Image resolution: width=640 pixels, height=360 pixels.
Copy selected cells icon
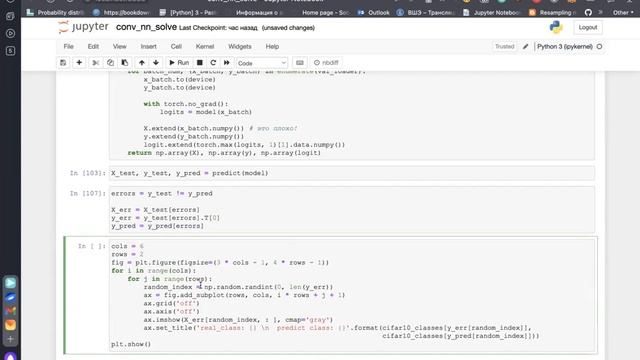point(110,63)
